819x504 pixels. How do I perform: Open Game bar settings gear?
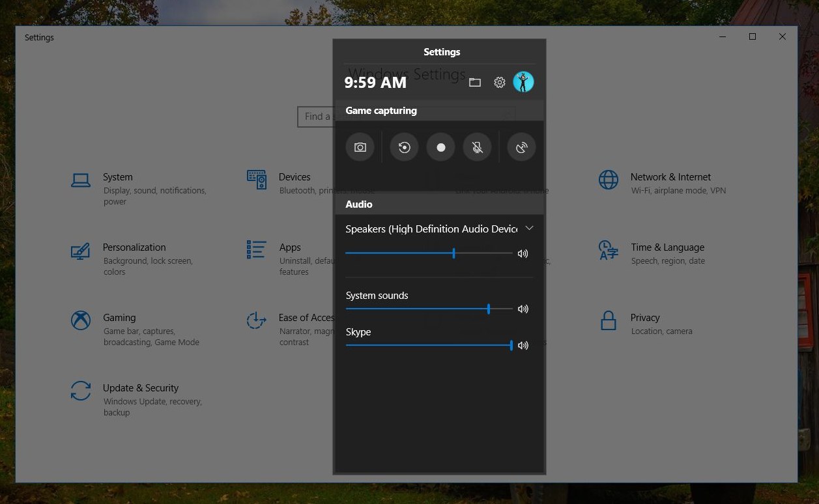pyautogui.click(x=500, y=82)
